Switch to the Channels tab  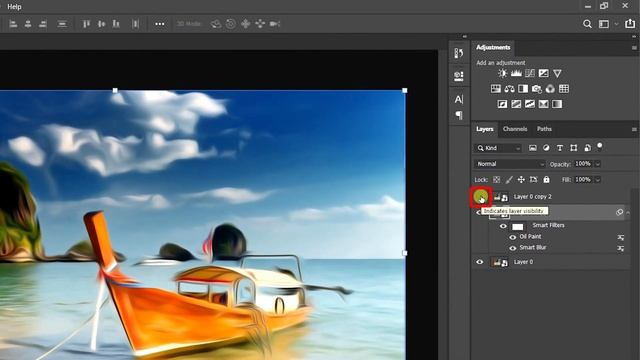515,129
